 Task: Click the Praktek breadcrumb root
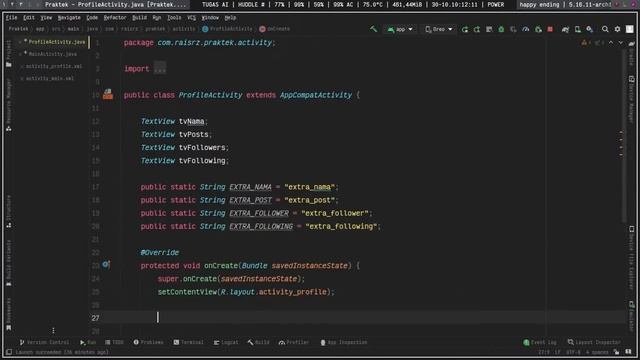point(18,29)
